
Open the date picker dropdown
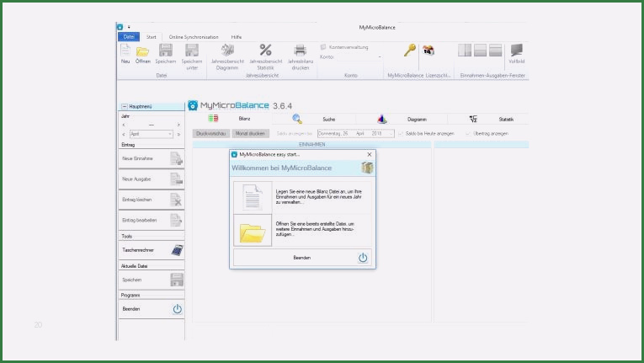click(x=391, y=134)
